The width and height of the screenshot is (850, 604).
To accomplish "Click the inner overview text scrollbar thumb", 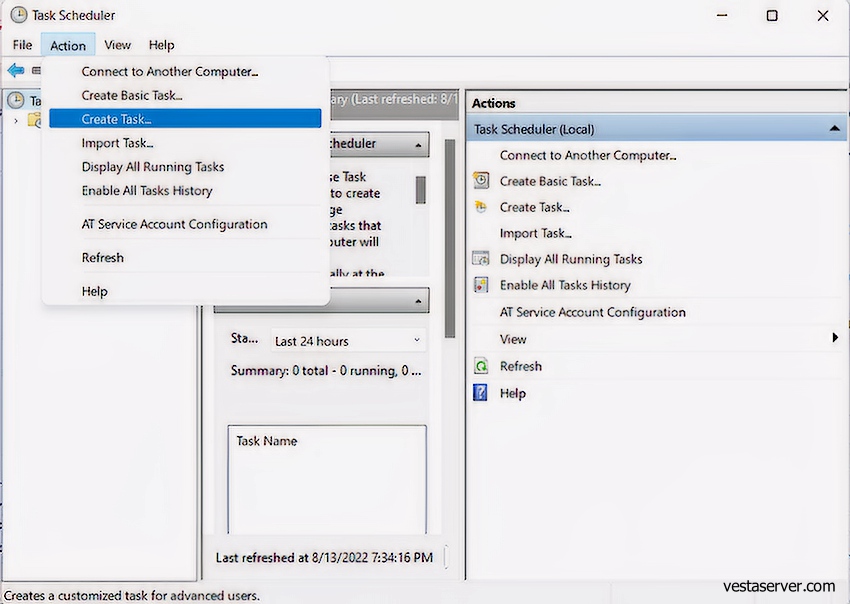I will click(420, 190).
